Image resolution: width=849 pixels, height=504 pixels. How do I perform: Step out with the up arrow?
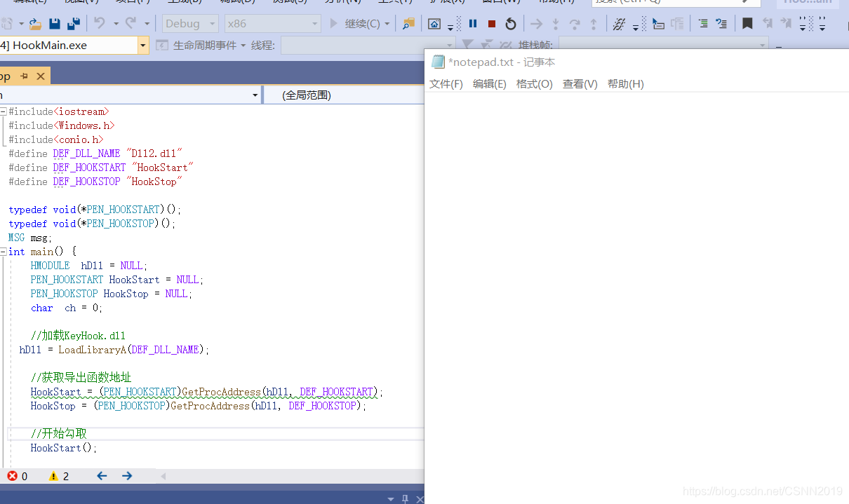594,24
